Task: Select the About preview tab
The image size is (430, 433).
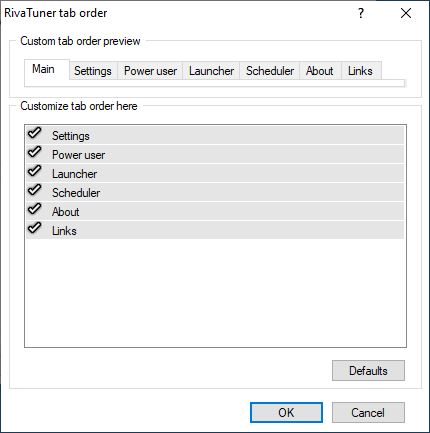Action: (320, 71)
